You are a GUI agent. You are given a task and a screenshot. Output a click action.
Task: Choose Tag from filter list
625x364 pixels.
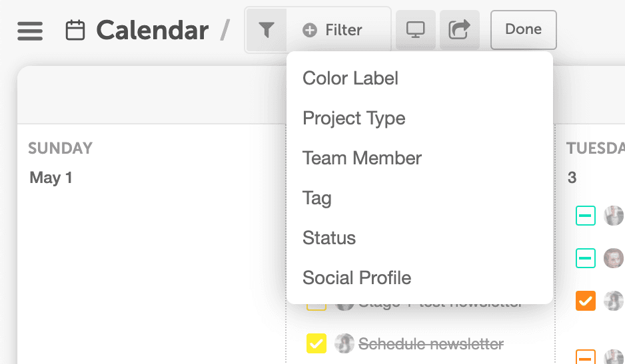click(317, 198)
